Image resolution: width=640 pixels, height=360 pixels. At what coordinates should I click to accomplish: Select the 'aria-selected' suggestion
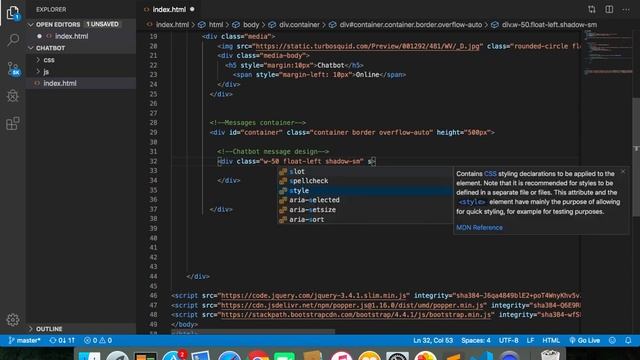pos(365,200)
